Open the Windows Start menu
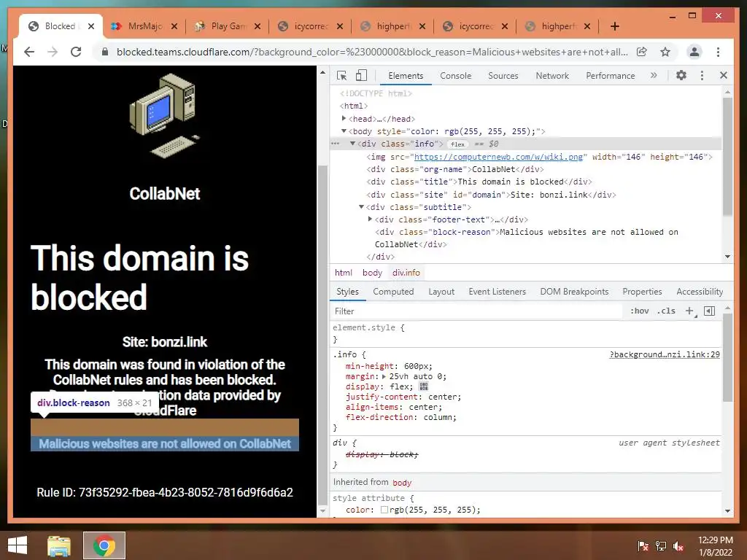The width and height of the screenshot is (747, 560). [18, 545]
